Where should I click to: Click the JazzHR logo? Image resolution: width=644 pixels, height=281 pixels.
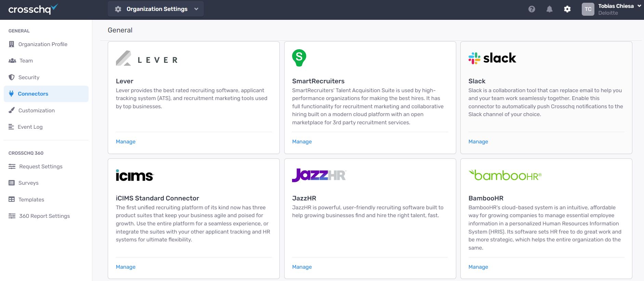point(319,175)
